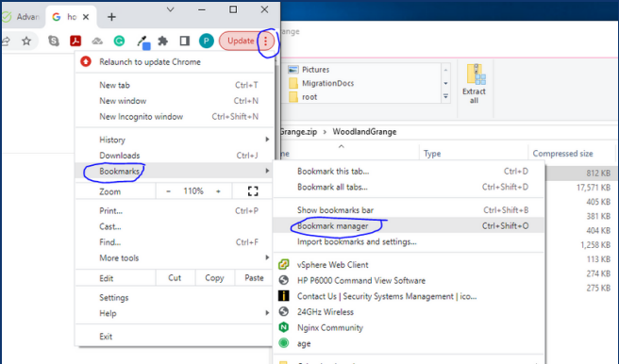This screenshot has height=364, width=619.
Task: Click Paste in the Edit row
Action: [x=254, y=278]
